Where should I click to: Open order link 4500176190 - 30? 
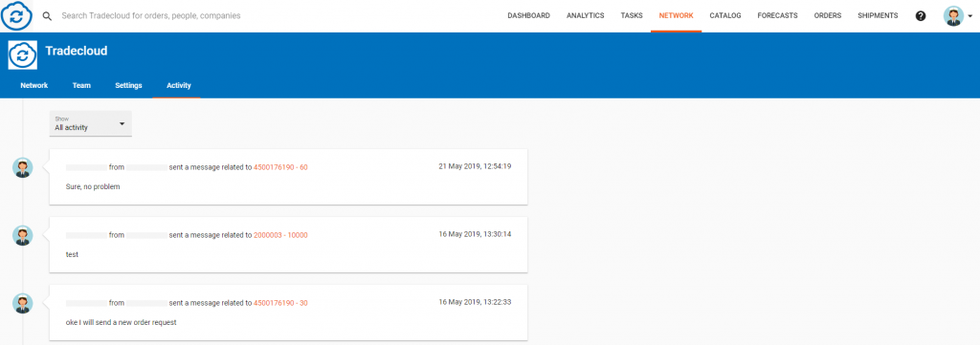[280, 303]
